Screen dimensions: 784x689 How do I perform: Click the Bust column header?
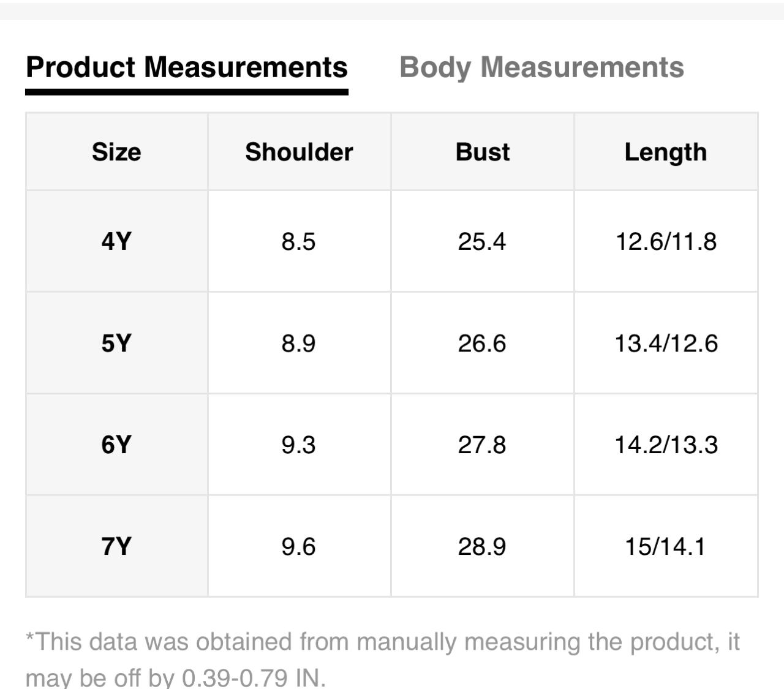[x=482, y=152]
